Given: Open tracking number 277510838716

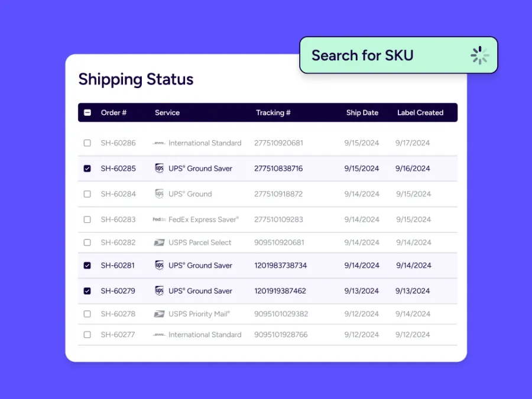Looking at the screenshot, I should coord(278,168).
